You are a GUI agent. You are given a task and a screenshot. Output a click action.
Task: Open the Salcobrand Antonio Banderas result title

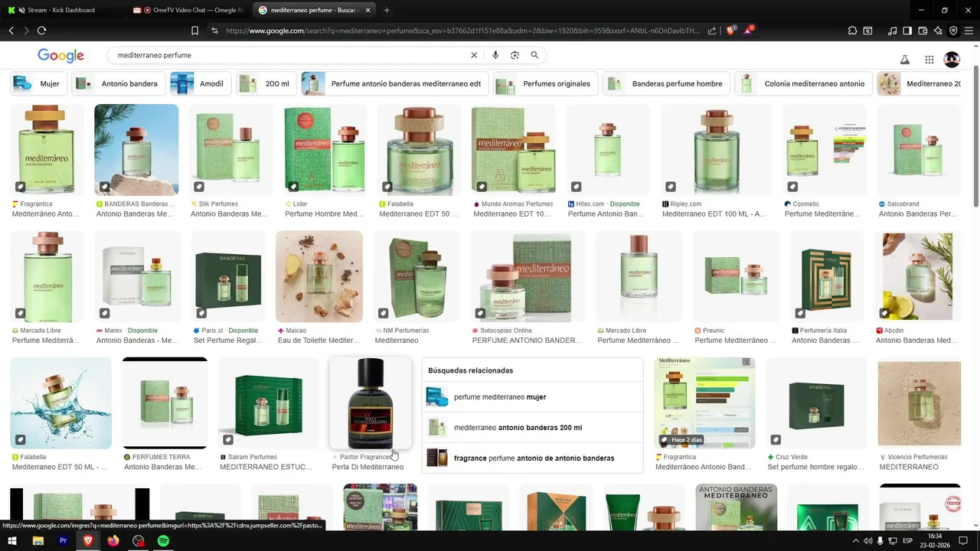click(x=918, y=214)
